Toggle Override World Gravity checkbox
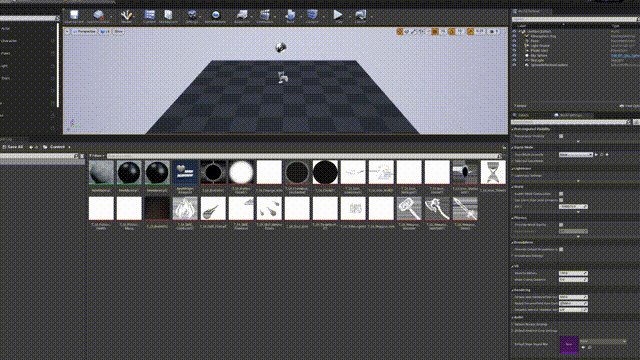640x360 pixels. 561,224
